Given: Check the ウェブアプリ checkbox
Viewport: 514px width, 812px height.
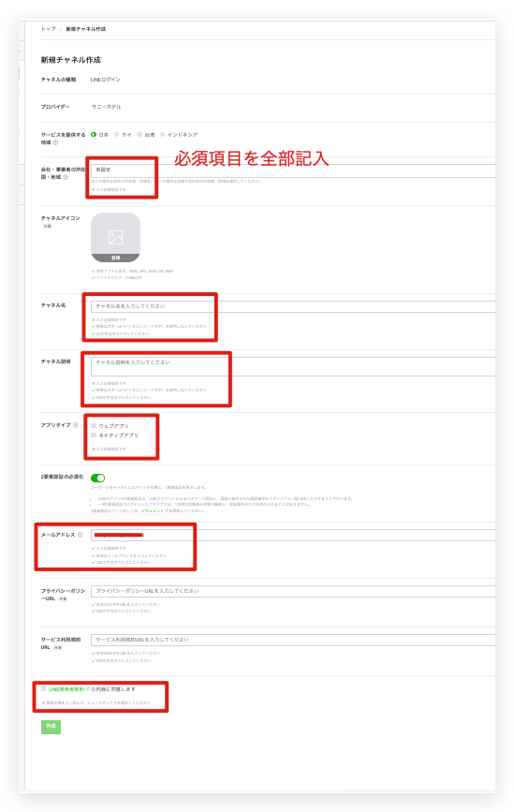Looking at the screenshot, I should pyautogui.click(x=94, y=426).
